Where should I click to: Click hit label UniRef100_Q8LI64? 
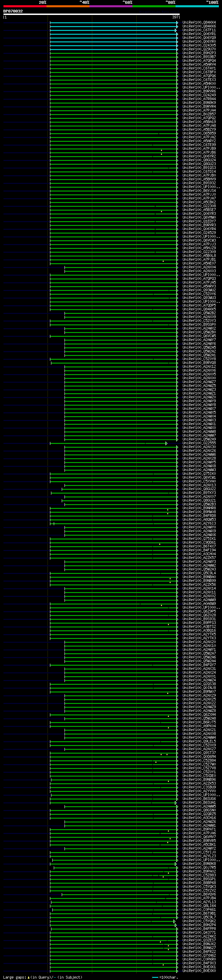click(x=199, y=906)
